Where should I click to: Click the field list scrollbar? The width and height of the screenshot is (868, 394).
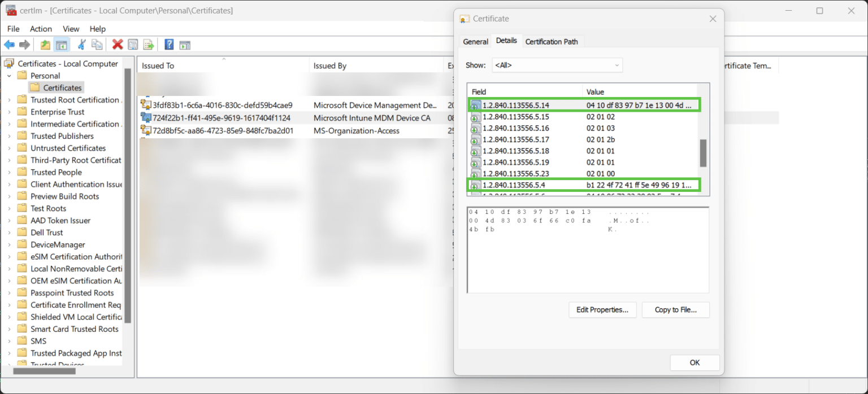click(x=704, y=152)
